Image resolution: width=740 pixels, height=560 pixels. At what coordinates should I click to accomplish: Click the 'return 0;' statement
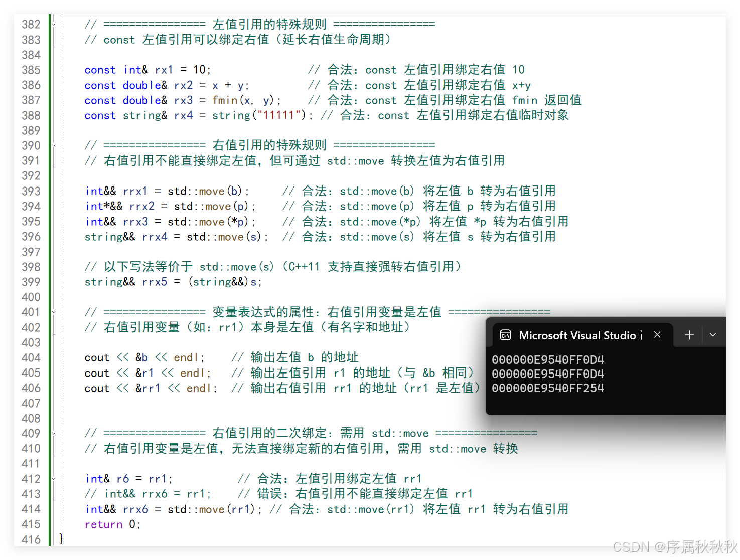(x=112, y=524)
